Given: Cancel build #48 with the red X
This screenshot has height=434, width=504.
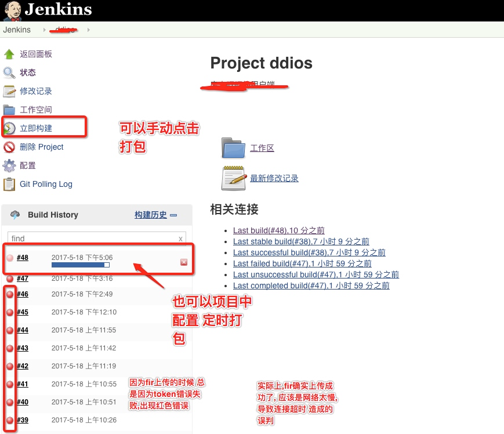Looking at the screenshot, I should (184, 262).
